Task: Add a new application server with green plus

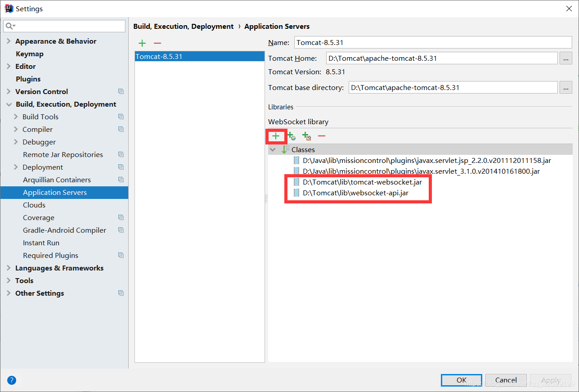Action: 142,43
